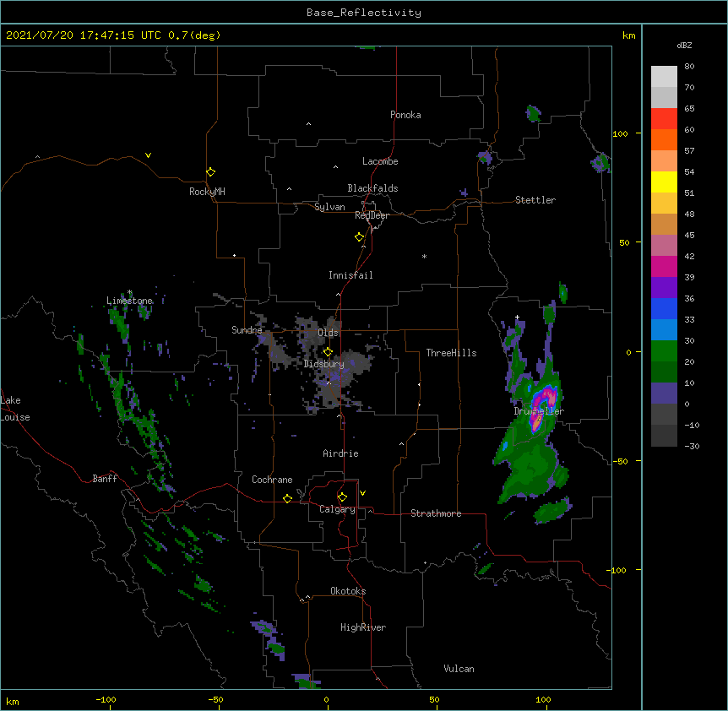Click the -50 tick on the right axis
Image resolution: width=728 pixels, height=711 pixels.
[620, 461]
